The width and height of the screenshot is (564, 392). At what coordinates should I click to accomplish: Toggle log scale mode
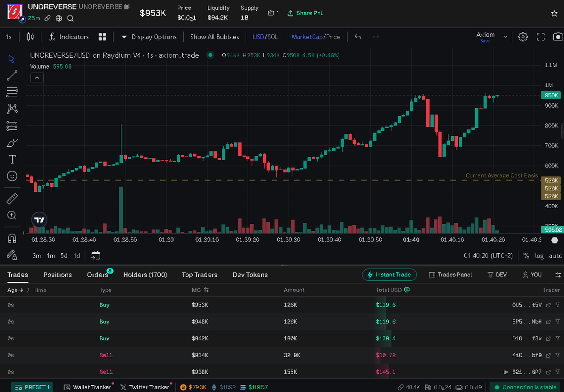(539, 256)
